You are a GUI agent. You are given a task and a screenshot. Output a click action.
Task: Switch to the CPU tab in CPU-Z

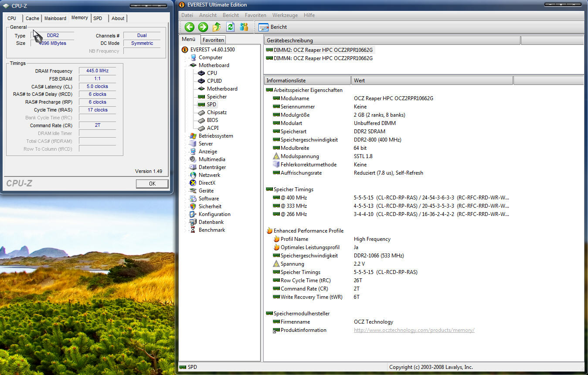12,18
